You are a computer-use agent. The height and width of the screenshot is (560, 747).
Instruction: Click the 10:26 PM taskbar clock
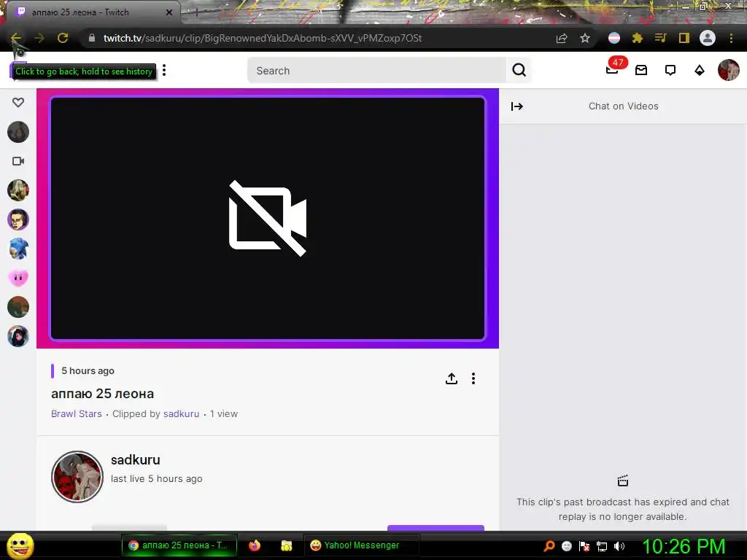coord(684,545)
